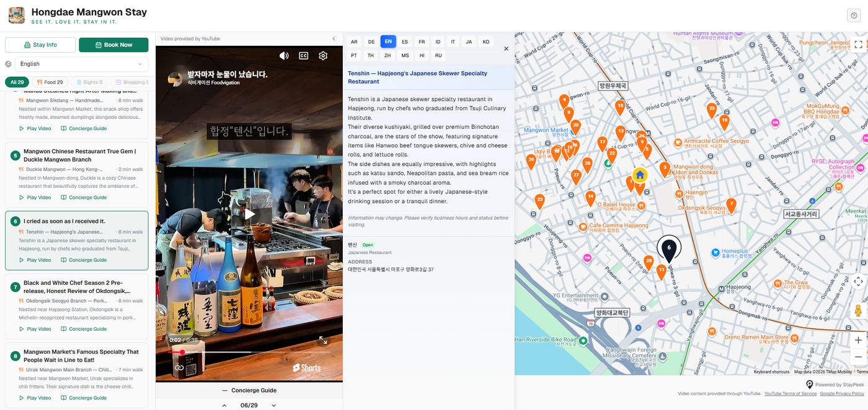Click the Stay Info button
868x410 pixels.
[x=40, y=45]
